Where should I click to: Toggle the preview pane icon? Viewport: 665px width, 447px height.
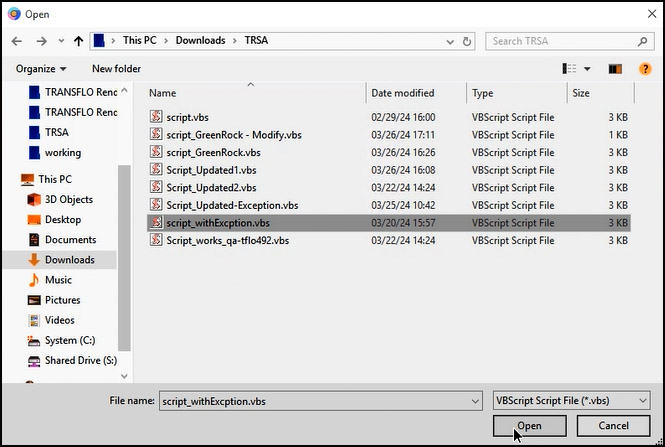point(615,68)
